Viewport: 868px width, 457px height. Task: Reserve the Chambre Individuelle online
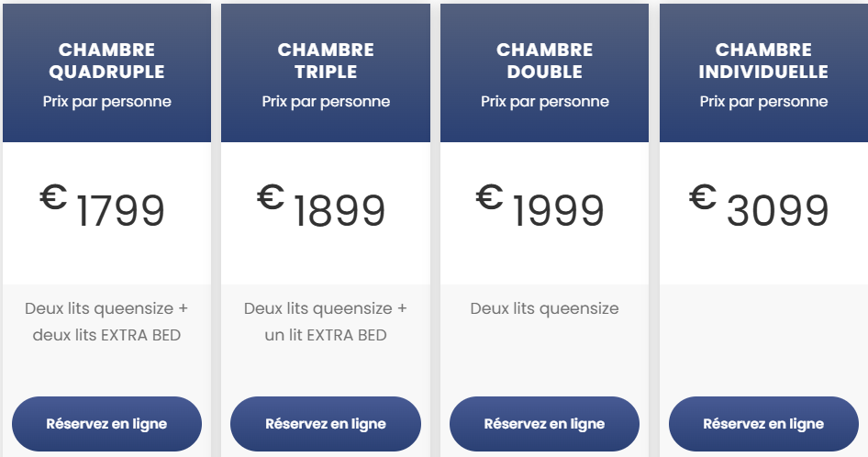tap(763, 424)
